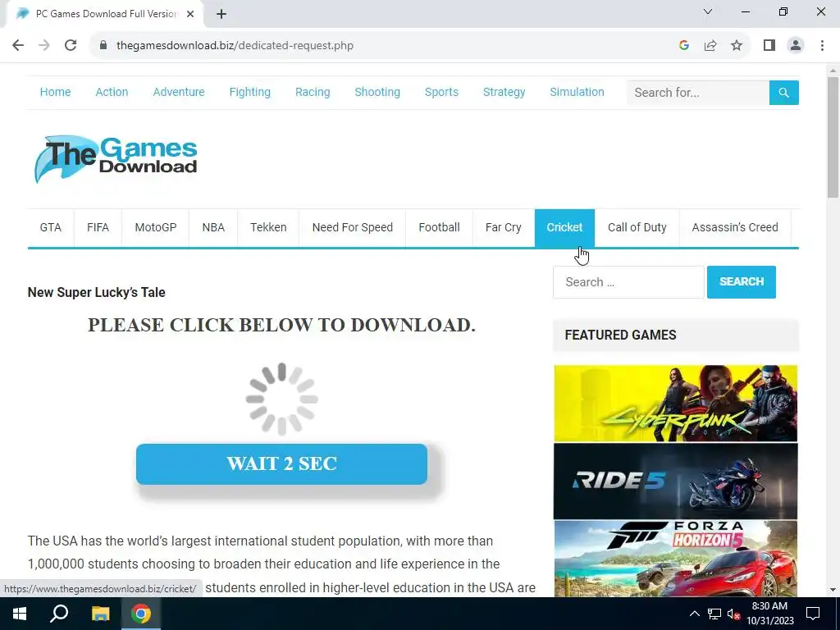840x630 pixels.
Task: Open the Action category
Action: click(112, 92)
